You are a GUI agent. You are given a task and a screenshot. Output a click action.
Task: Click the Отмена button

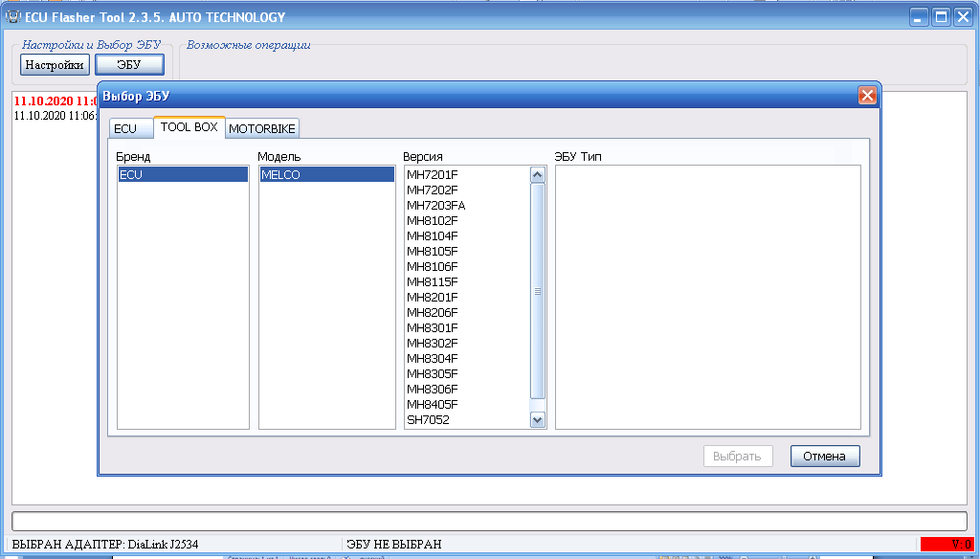825,456
